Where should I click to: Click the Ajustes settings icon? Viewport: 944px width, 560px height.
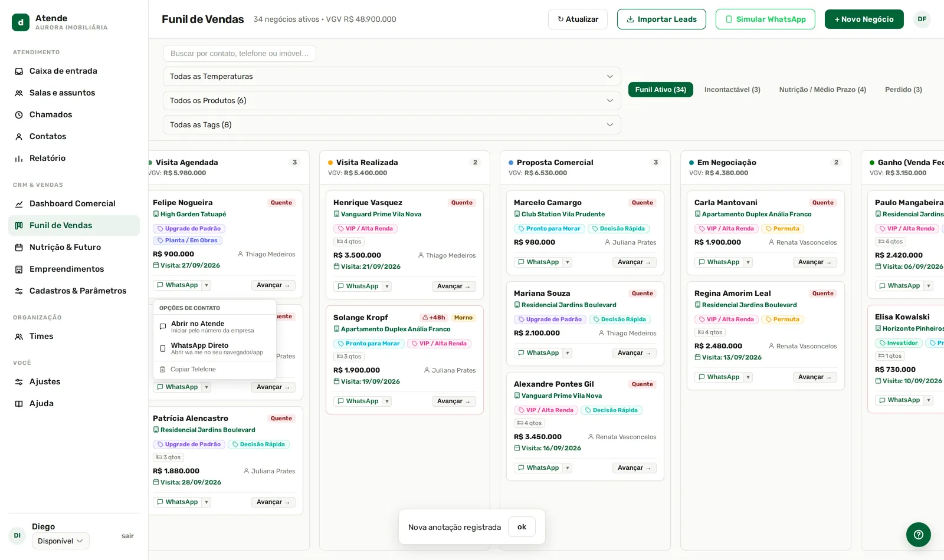(19, 382)
